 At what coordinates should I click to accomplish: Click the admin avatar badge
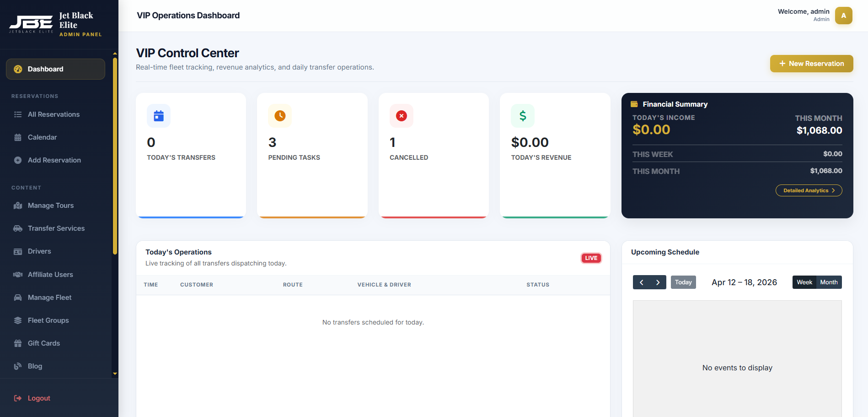click(x=843, y=16)
